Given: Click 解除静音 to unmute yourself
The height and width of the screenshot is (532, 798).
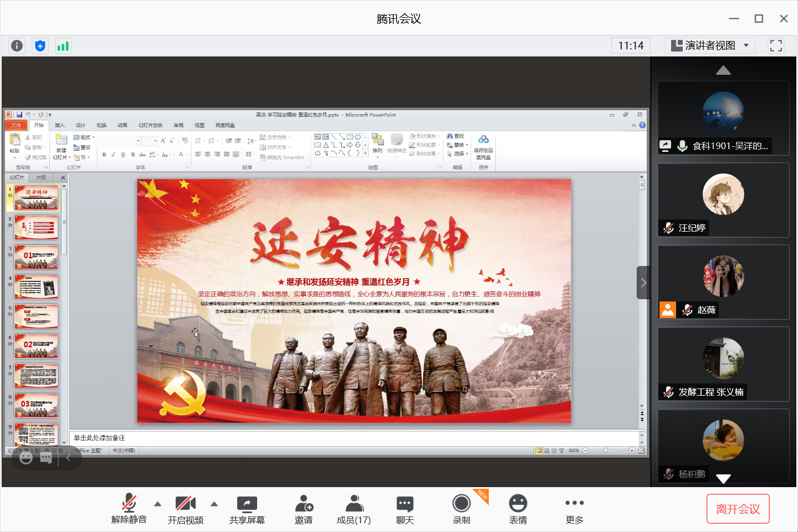Looking at the screenshot, I should (x=129, y=508).
